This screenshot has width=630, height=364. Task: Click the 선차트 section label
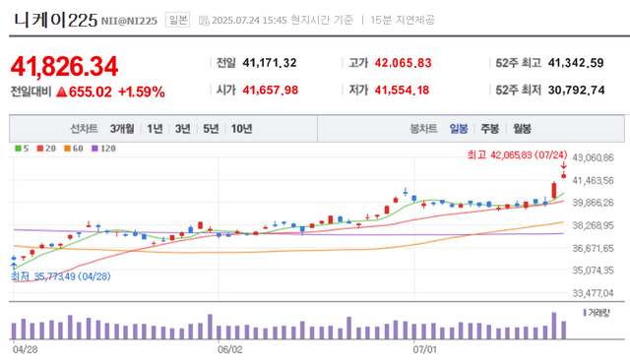click(84, 129)
